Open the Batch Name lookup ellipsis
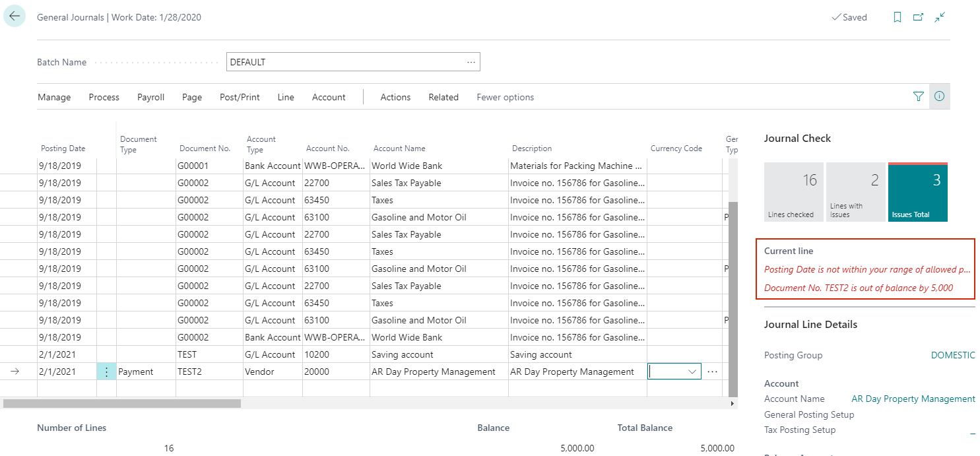Screen dimensions: 980x456 pyautogui.click(x=471, y=61)
